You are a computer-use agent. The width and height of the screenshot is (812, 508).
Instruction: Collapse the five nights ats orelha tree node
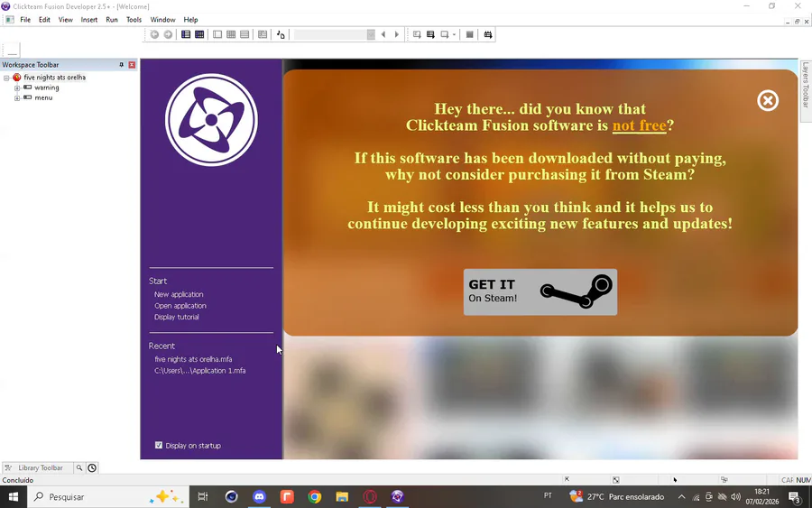pos(6,78)
